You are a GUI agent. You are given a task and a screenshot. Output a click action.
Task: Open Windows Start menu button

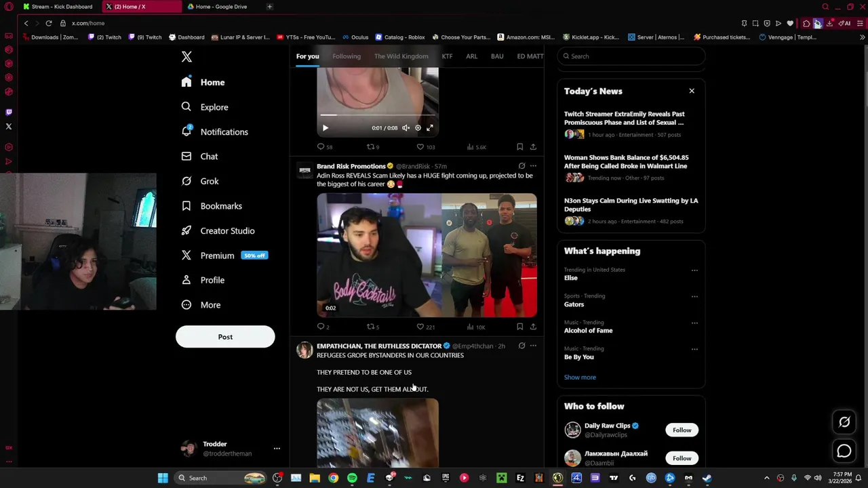tap(163, 478)
